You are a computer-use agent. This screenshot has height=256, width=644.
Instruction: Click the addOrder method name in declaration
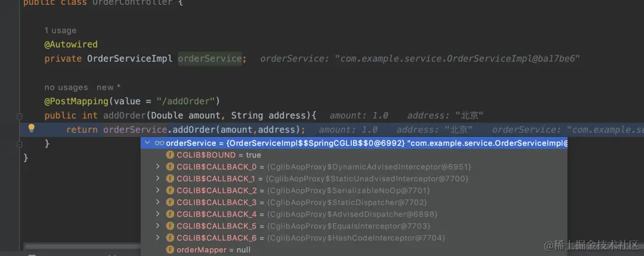(124, 115)
